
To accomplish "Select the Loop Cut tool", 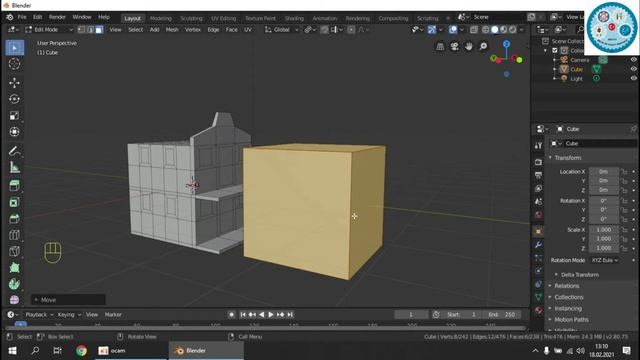I will pos(15,235).
